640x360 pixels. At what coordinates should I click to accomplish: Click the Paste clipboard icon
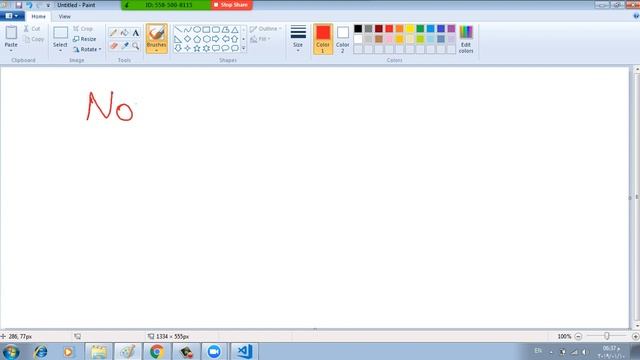(11, 33)
